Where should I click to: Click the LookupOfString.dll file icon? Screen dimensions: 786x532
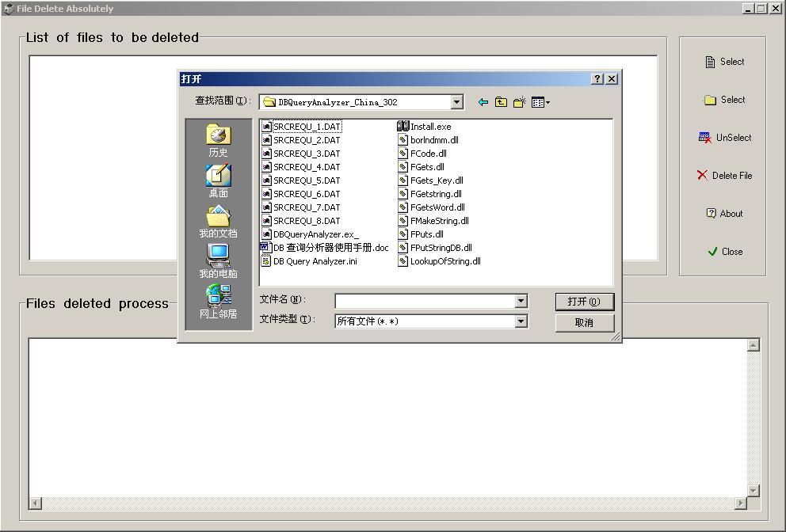pyautogui.click(x=403, y=261)
